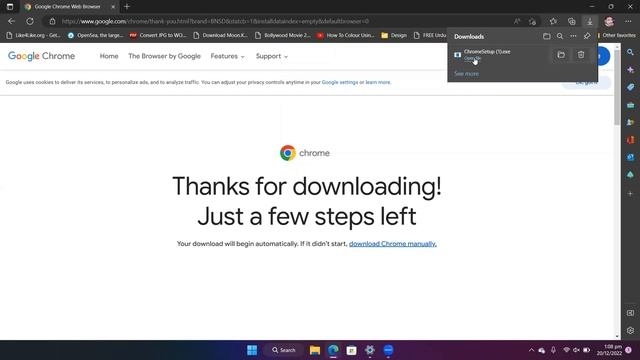Open the Design bookmarks folder
Screen dimensions: 640x360
[x=394, y=36]
